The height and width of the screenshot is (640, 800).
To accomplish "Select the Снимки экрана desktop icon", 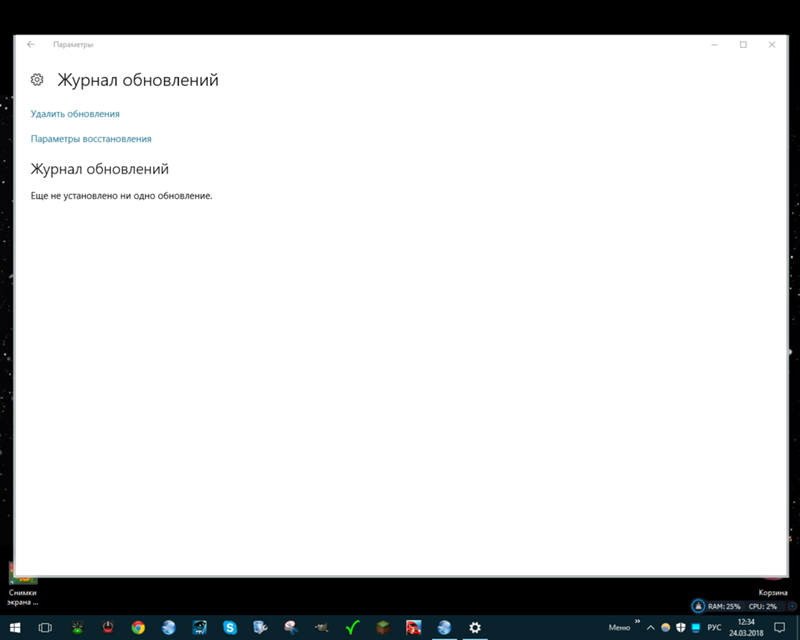I will point(22,584).
